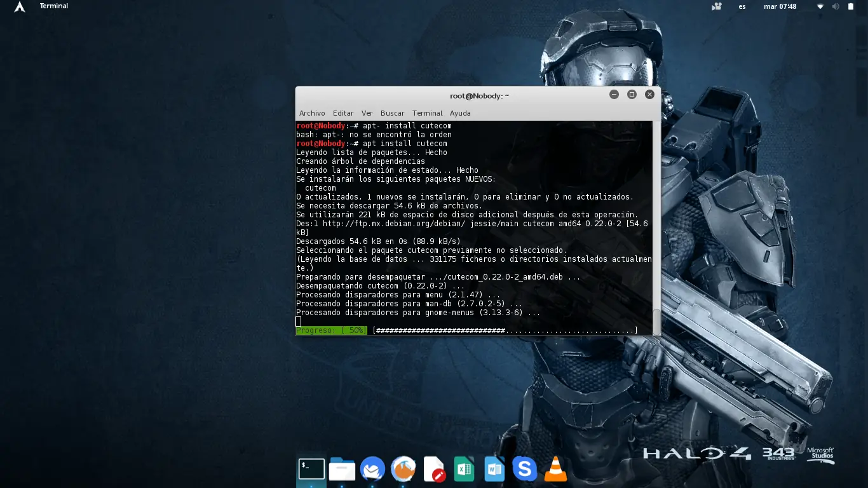Image resolution: width=868 pixels, height=488 pixels.
Task: Close the root@Nobody terminal window
Action: (x=649, y=94)
